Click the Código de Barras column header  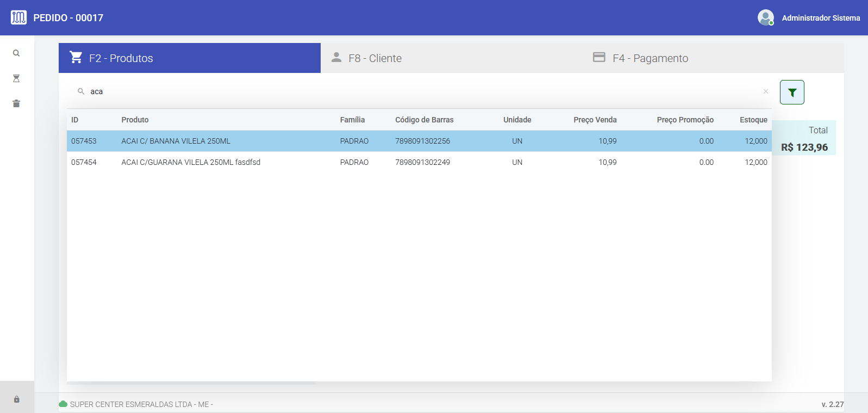pyautogui.click(x=424, y=120)
